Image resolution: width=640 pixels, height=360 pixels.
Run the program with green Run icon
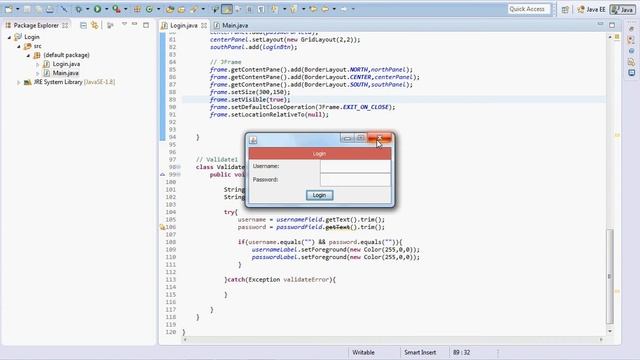coord(98,9)
